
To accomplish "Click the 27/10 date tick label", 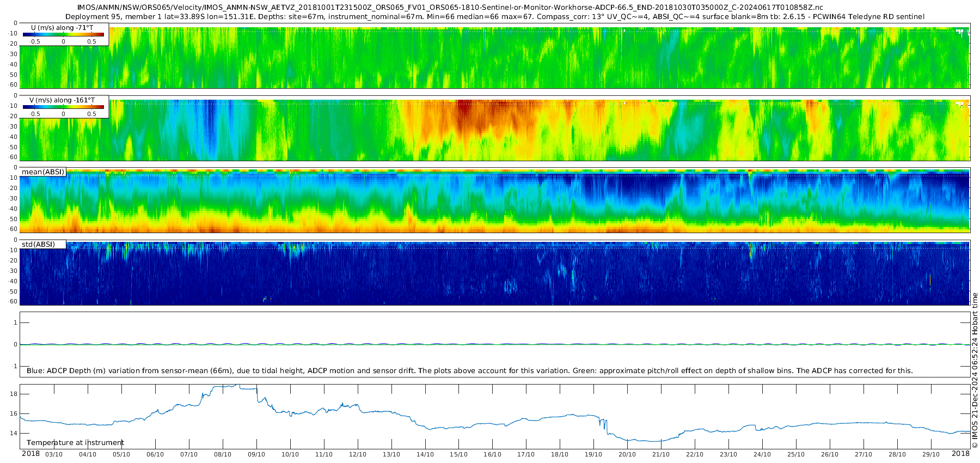I will point(863,454).
